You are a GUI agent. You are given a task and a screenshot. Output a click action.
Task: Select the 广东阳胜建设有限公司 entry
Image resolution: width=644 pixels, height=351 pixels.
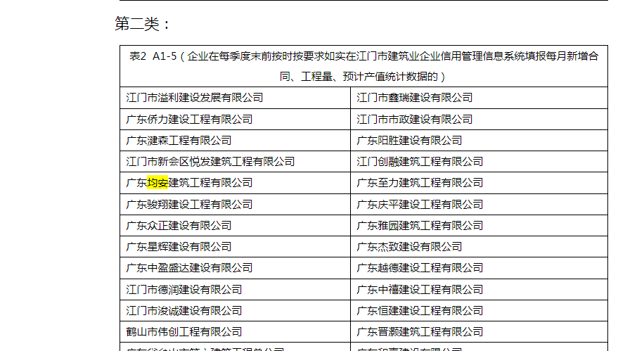tap(409, 141)
